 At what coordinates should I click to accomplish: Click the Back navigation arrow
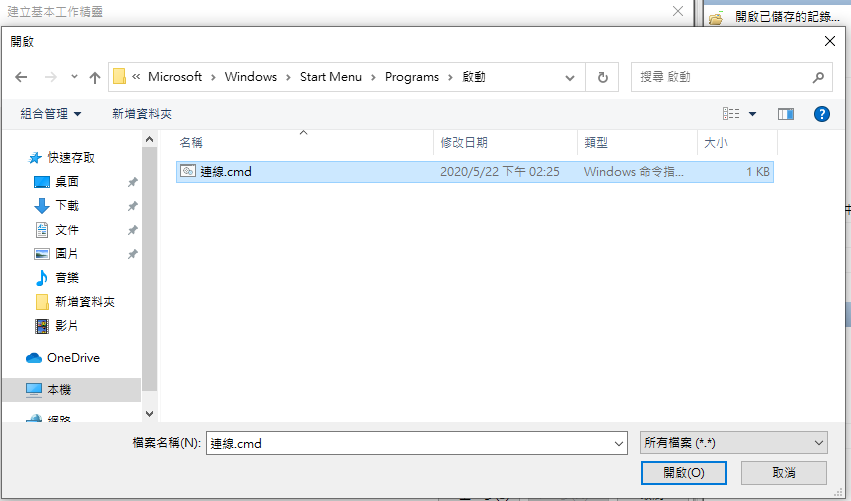(x=21, y=77)
